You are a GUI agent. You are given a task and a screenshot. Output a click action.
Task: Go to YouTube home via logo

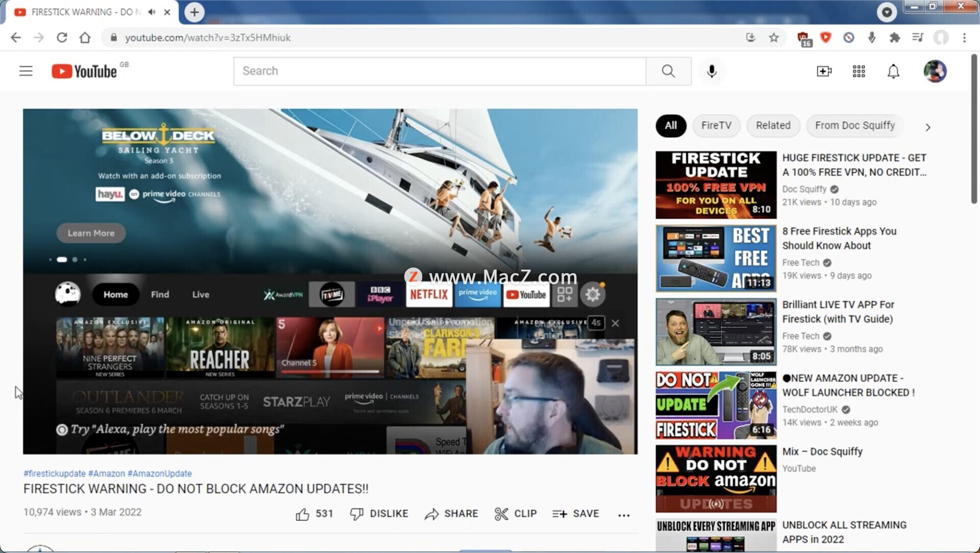[x=84, y=71]
